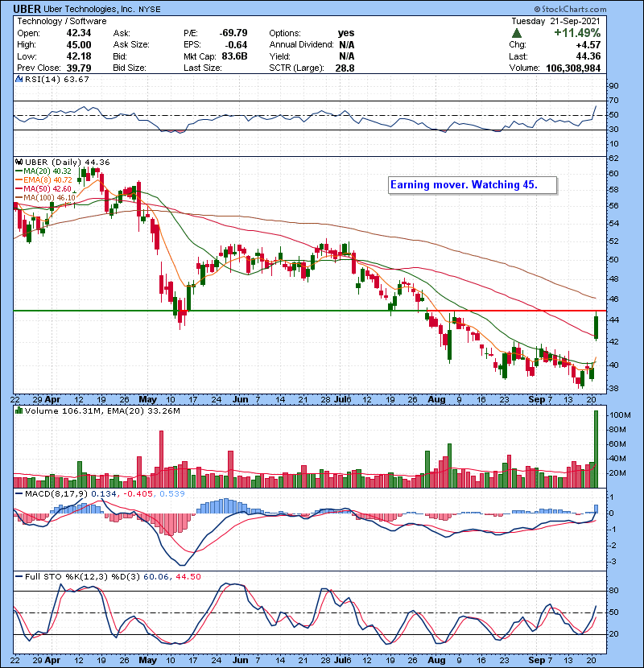Click the Ask Size label
The width and height of the screenshot is (644, 668).
point(131,45)
